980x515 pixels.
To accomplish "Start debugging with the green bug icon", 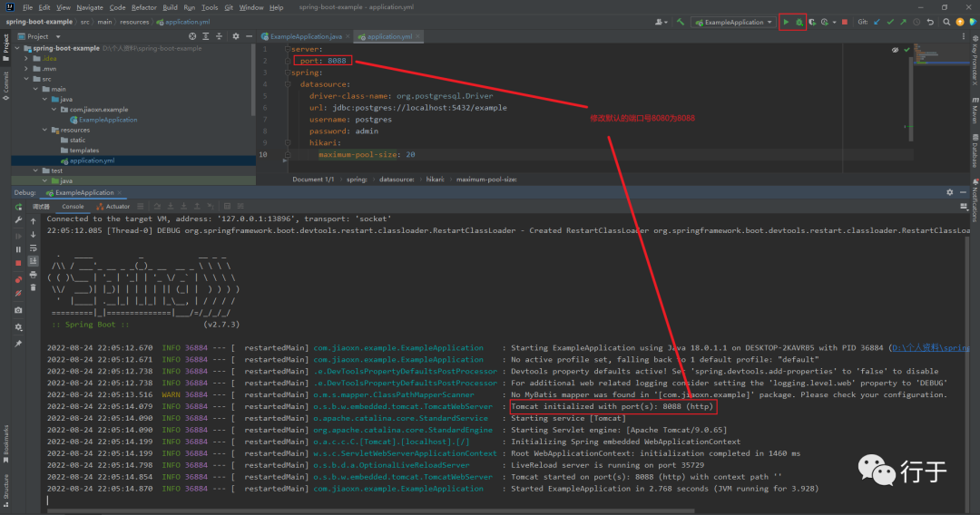I will pos(799,22).
